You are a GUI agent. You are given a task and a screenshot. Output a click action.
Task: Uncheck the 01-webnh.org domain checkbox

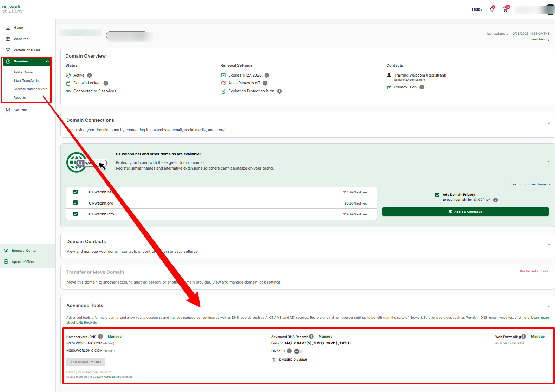pos(76,203)
